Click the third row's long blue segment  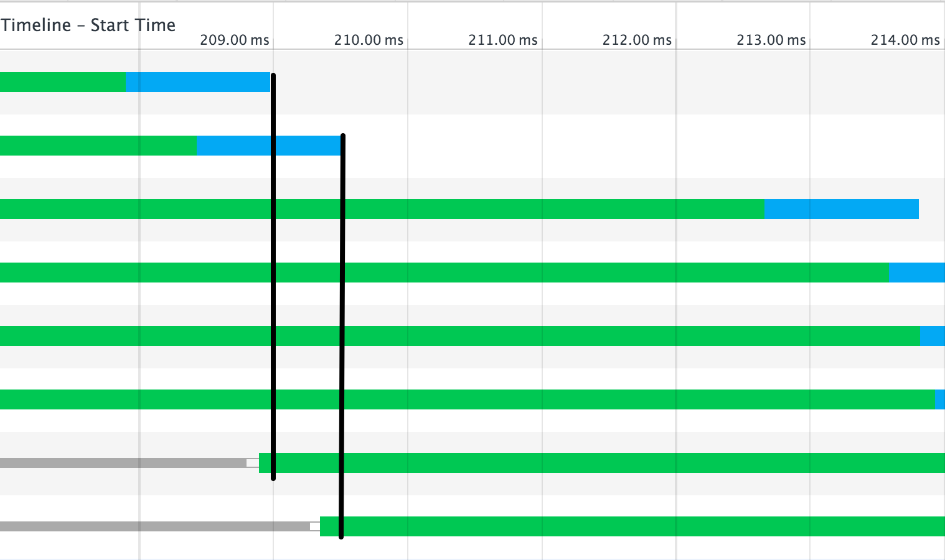(x=841, y=209)
